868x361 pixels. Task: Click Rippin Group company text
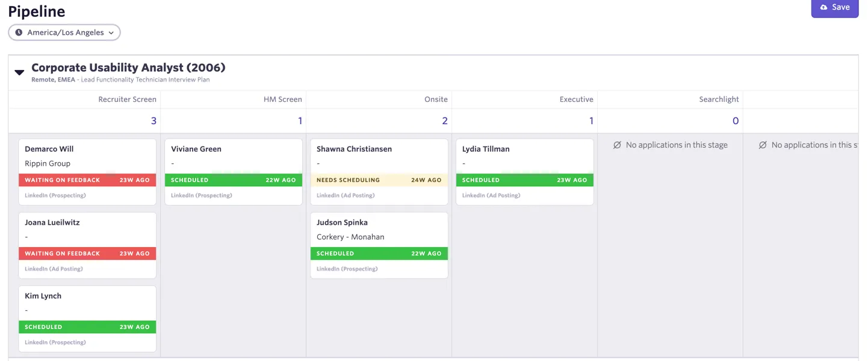(x=48, y=163)
